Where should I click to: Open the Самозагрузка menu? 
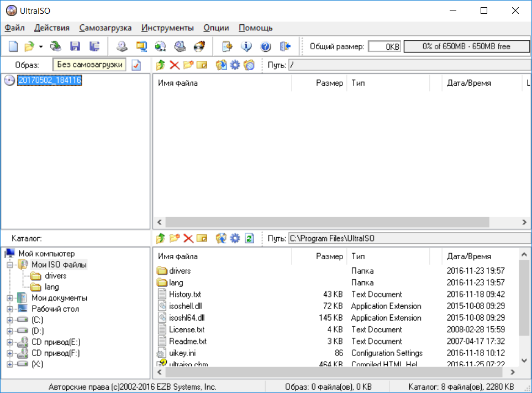tap(105, 28)
